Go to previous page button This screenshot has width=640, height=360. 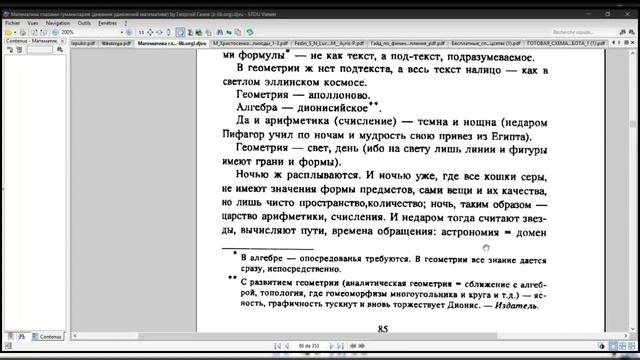[287, 346]
